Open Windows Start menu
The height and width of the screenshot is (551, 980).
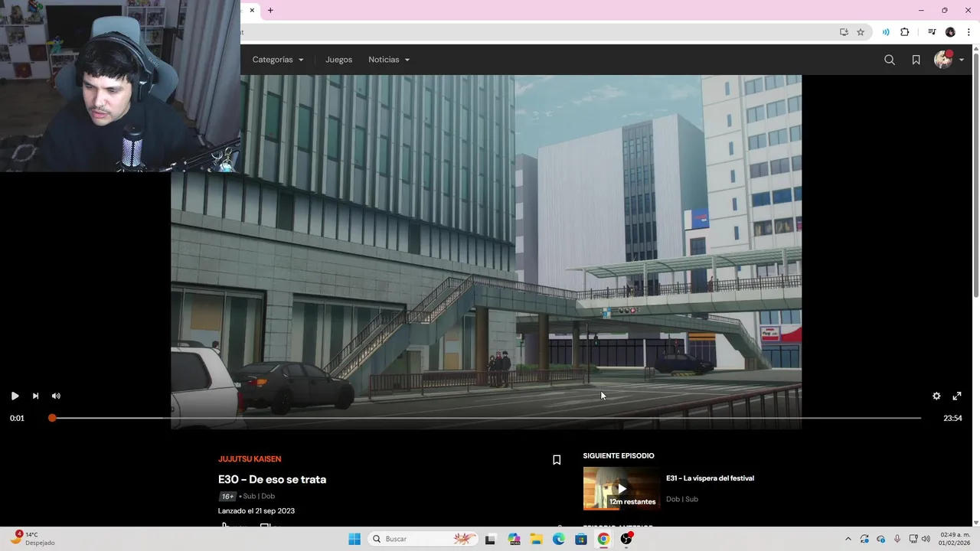click(354, 539)
